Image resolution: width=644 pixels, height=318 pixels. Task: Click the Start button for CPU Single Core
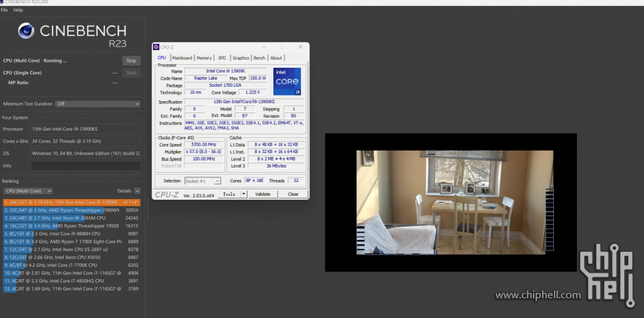point(131,73)
